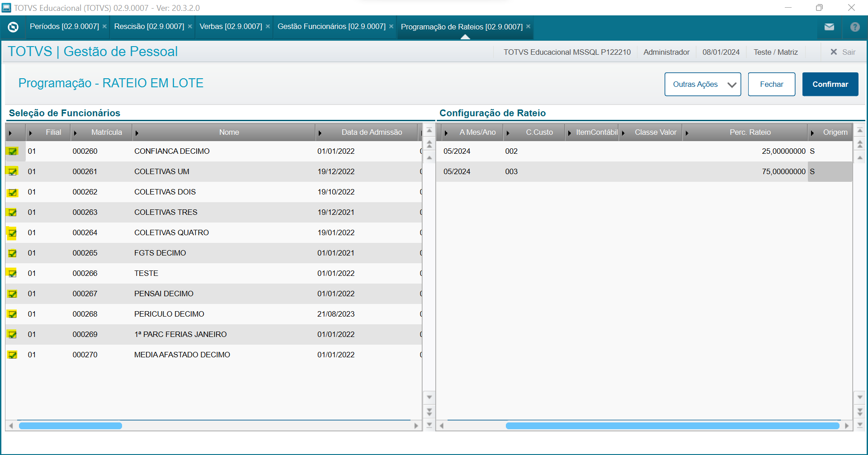Switch to the Rescisão tab

click(x=149, y=27)
